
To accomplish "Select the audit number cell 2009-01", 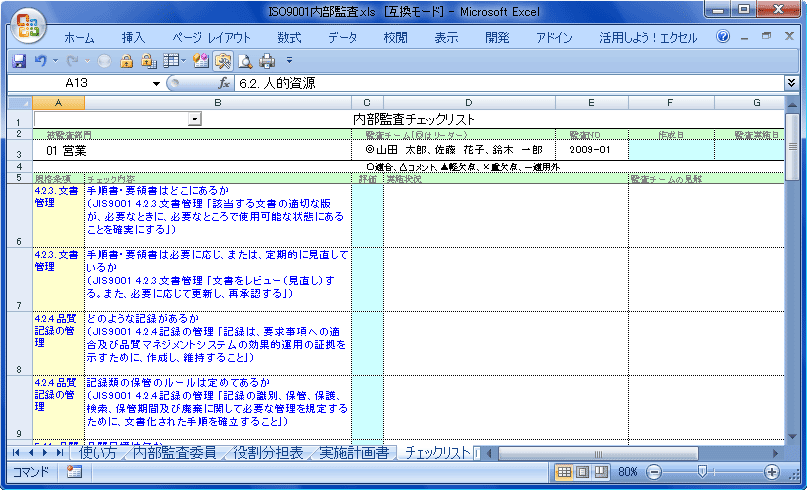I will (x=591, y=150).
